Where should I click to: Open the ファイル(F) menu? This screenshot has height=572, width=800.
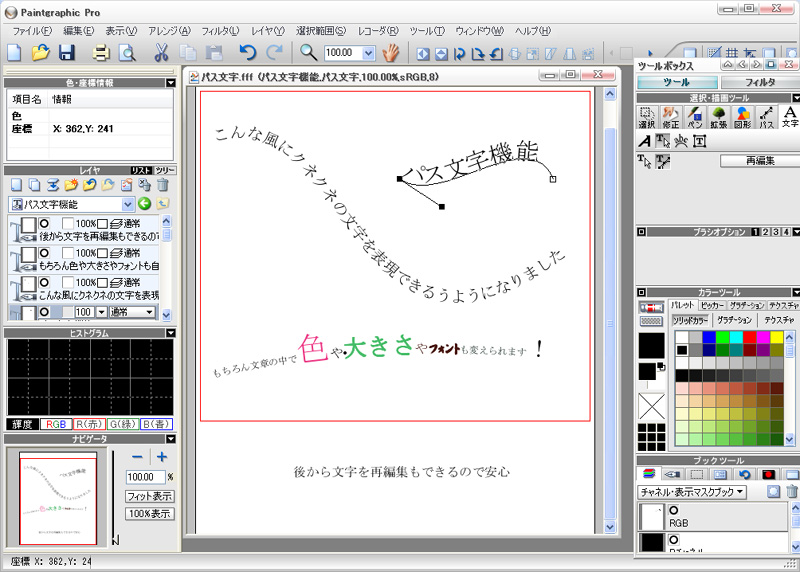(32, 31)
